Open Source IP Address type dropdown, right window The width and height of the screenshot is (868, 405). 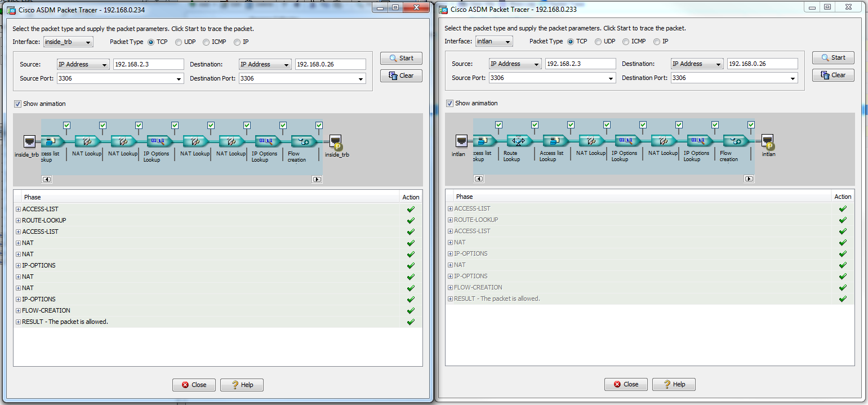tap(515, 64)
